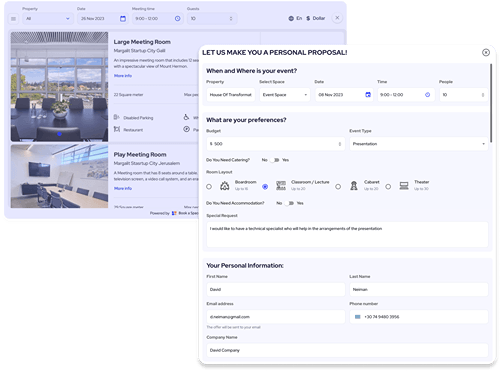The image size is (500, 371).
Task: Click the Meeting time 9:00 - 12:00 field
Action: 158,19
